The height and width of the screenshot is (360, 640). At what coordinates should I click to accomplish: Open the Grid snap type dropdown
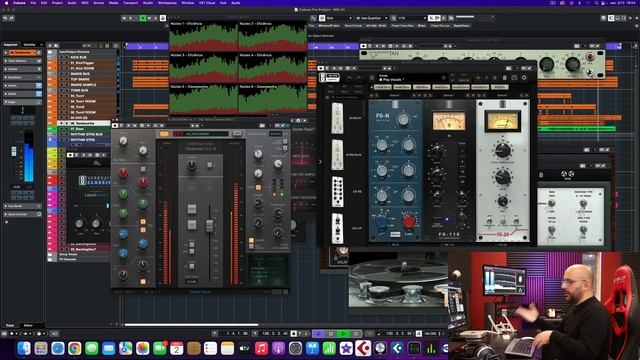[x=339, y=18]
